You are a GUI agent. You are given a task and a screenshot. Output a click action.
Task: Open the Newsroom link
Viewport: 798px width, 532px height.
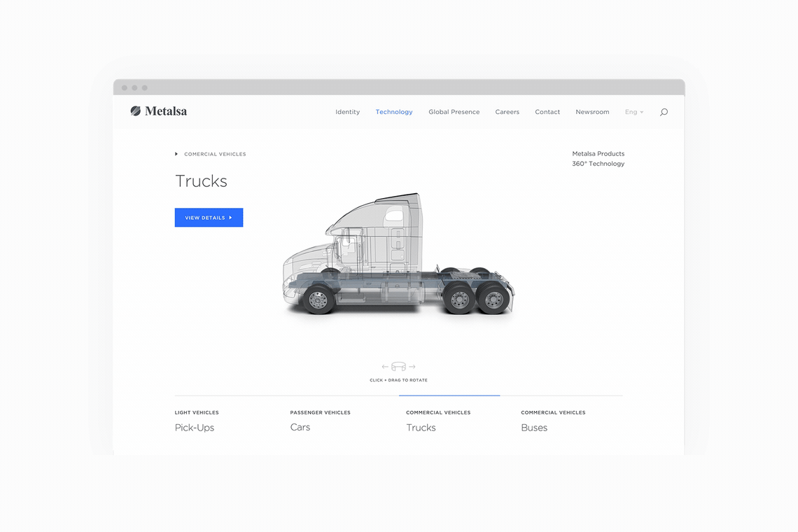[592, 112]
